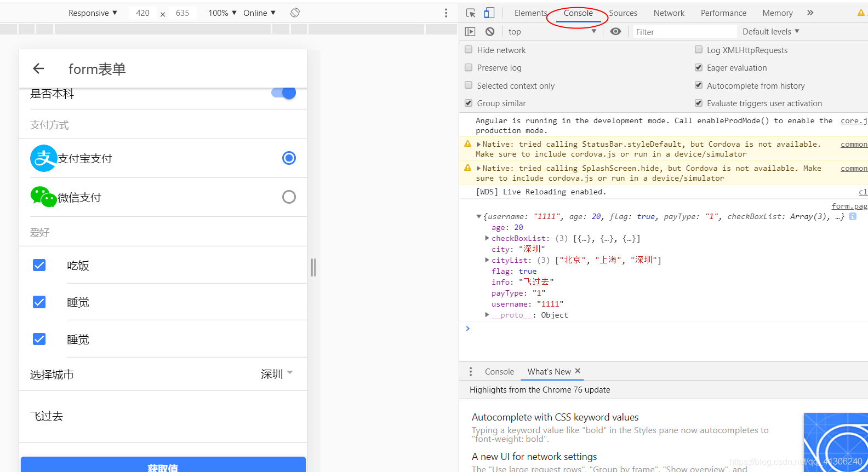Select the drawer Console tab

[499, 372]
